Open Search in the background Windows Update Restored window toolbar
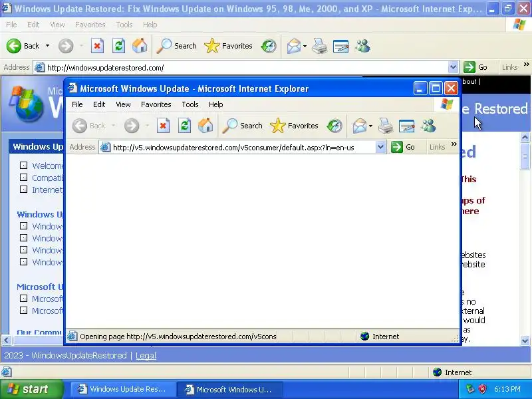The height and width of the screenshot is (399, 532). tap(177, 46)
